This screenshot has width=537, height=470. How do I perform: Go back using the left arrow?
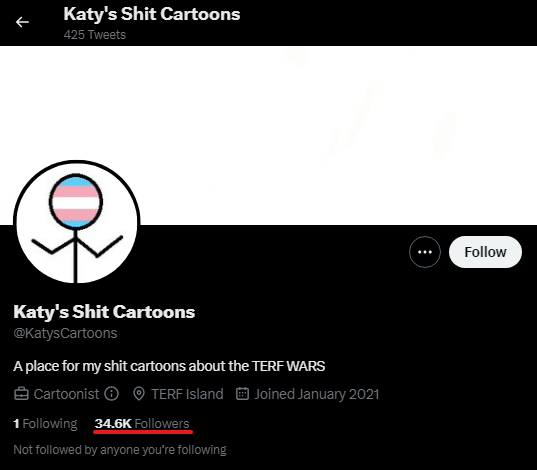22,22
